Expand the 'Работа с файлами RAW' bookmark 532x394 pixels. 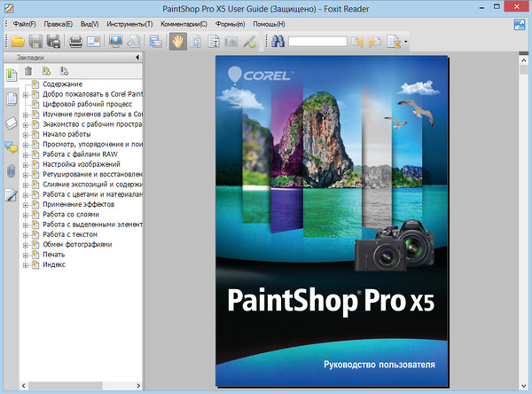point(26,154)
